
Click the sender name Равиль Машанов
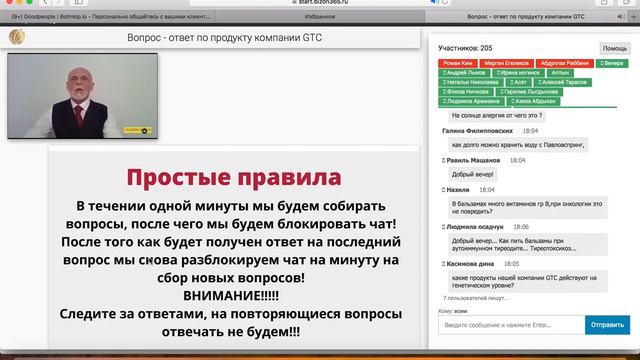[473, 160]
